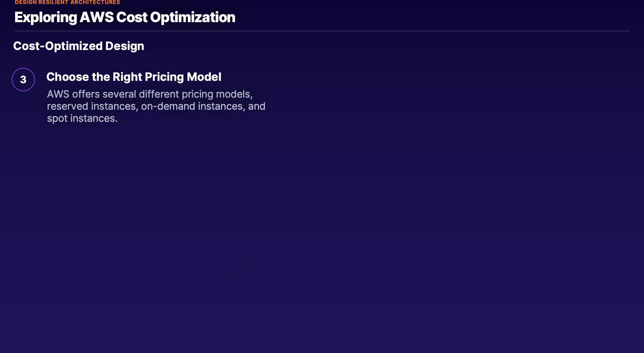Screen dimensions: 644x353
Task: Click the word "AWS" in the slide title
Action: (x=97, y=17)
